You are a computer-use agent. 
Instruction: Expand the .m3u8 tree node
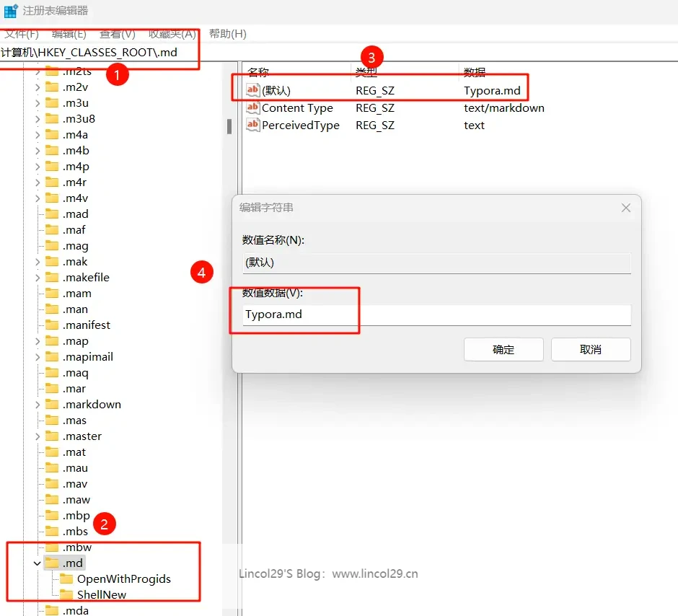pyautogui.click(x=37, y=119)
